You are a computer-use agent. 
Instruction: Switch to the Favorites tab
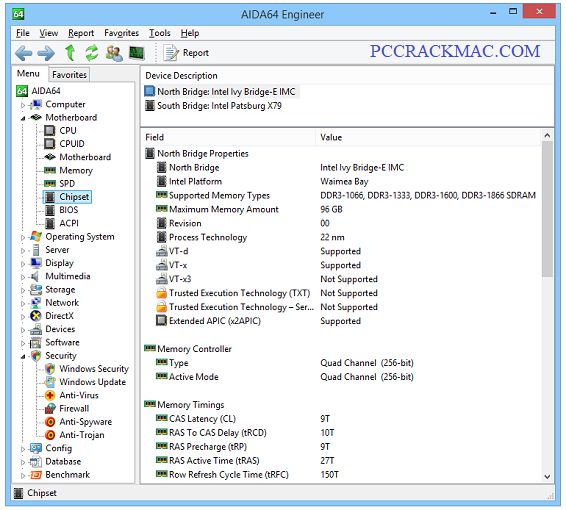pos(69,75)
